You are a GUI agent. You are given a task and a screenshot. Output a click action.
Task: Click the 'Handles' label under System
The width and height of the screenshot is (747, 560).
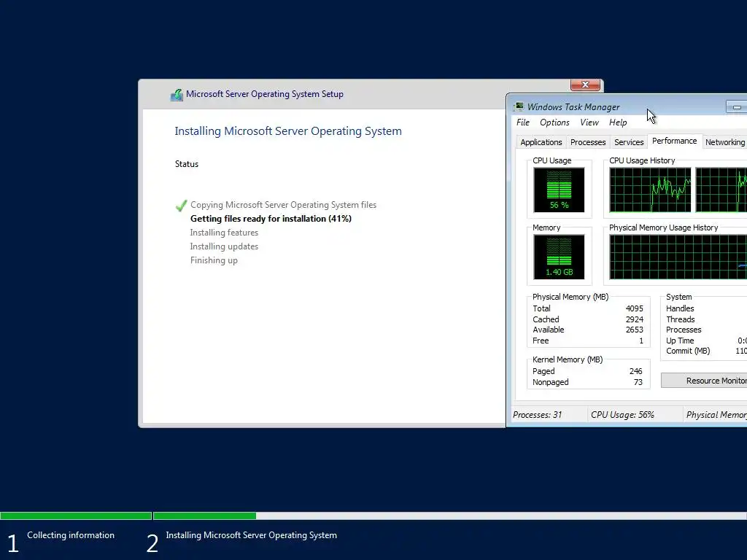tap(680, 308)
